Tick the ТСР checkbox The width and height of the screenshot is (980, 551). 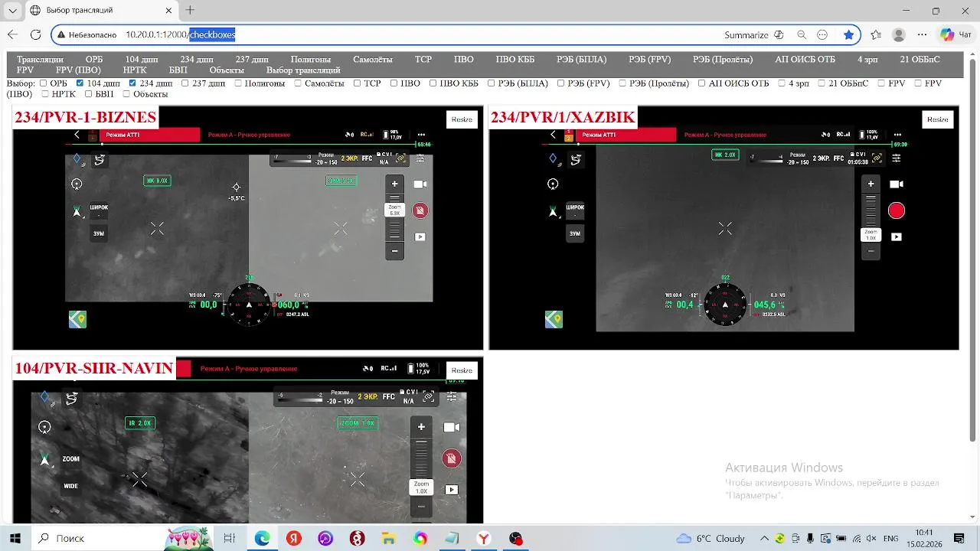[358, 83]
